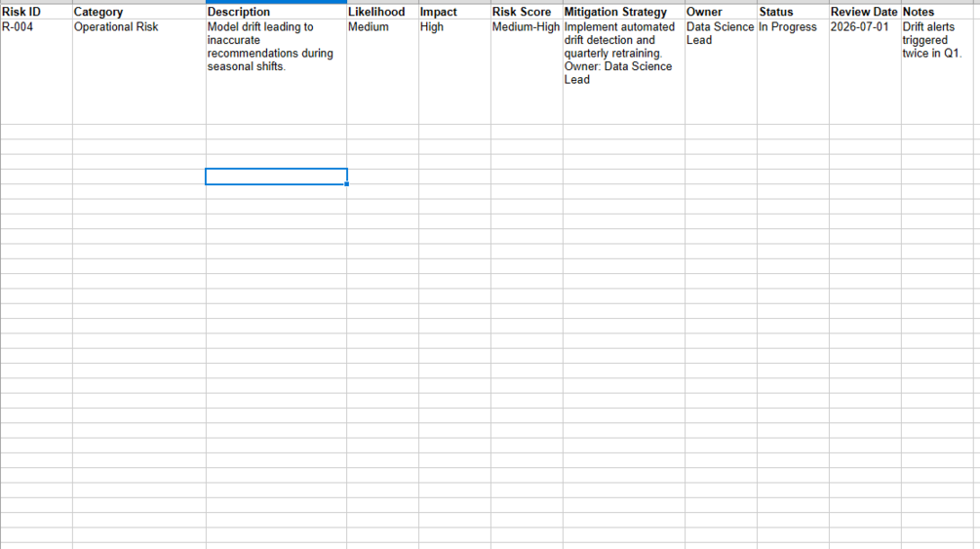The width and height of the screenshot is (980, 549).
Task: Click the Impact header cell
Action: click(454, 12)
